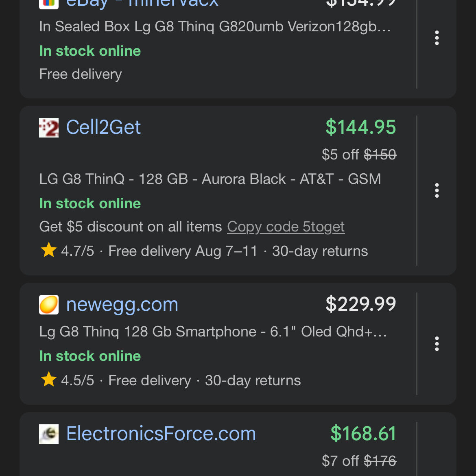Visit the Cell2Get store link
The width and height of the screenshot is (476, 476).
pyautogui.click(x=103, y=127)
